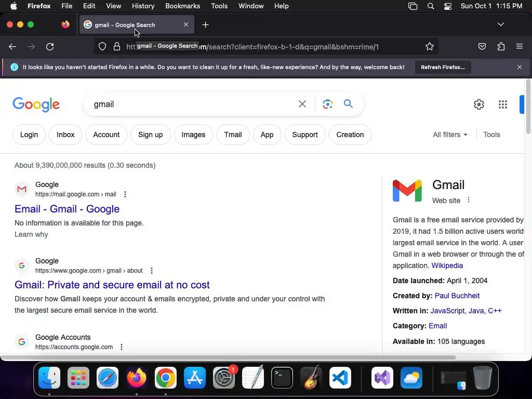Screen dimensions: 532x399
Task: Click the Learn why link
Action: (x=31, y=234)
